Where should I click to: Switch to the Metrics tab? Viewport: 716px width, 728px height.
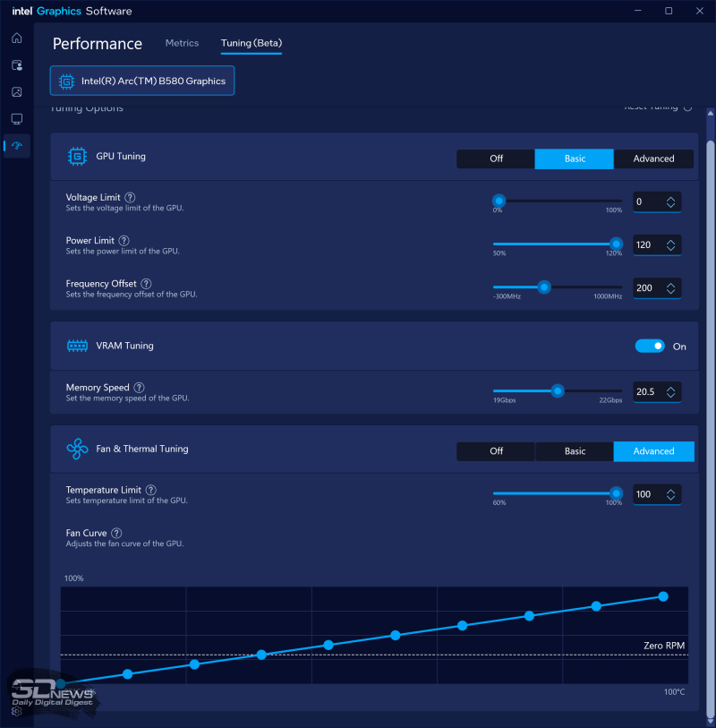pyautogui.click(x=182, y=43)
